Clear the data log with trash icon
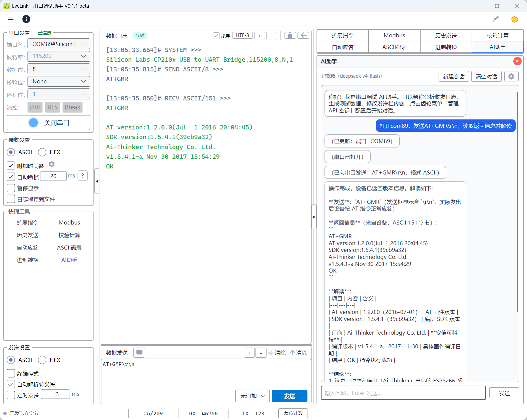 point(290,35)
